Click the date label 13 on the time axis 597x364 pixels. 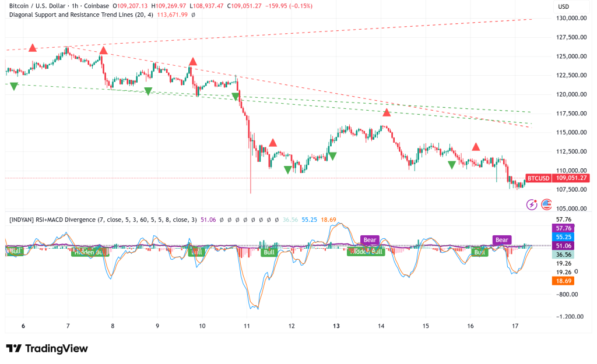click(x=336, y=326)
